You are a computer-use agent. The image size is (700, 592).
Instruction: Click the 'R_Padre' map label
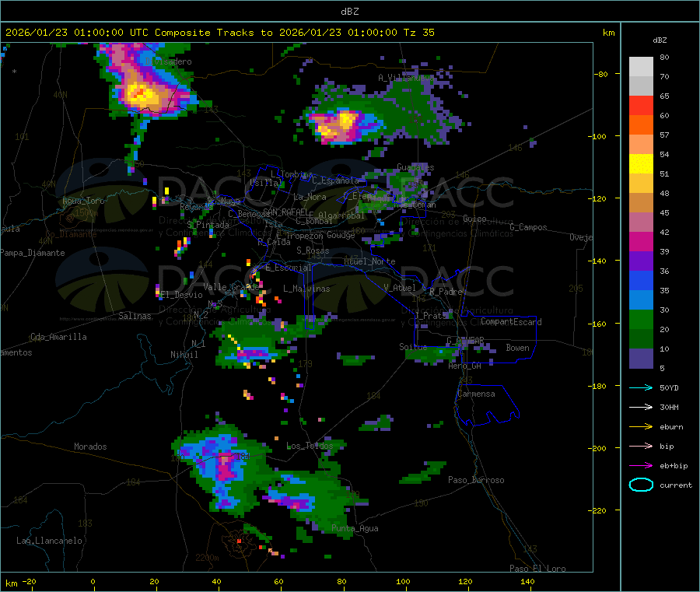point(446,292)
